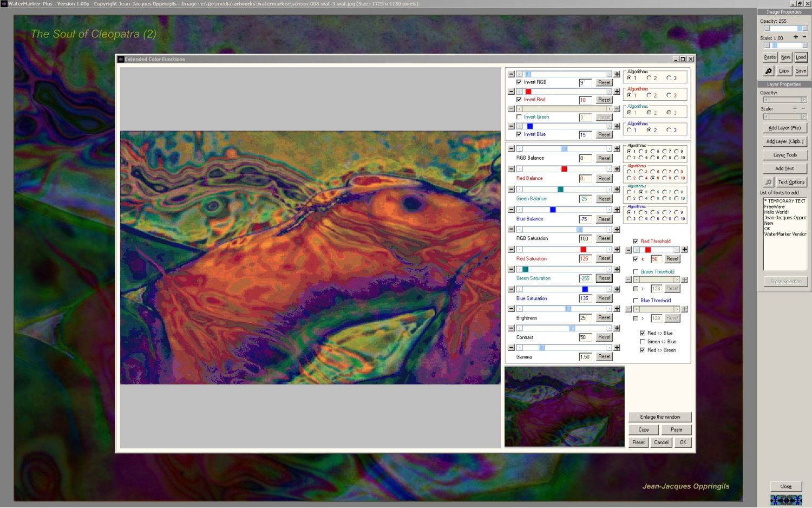812x508 pixels.
Task: Select algorithm 3 for Invert Blue
Action: [669, 130]
